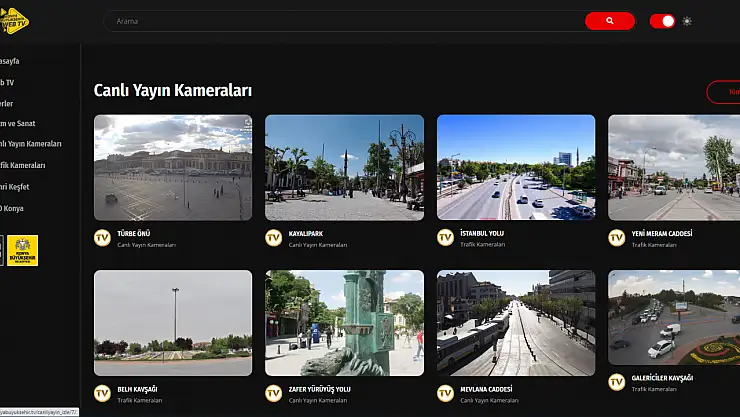Viewport: 740px width, 417px height.
Task: Select Canlı Yayın Kameraları in sidebar
Action: tap(31, 144)
